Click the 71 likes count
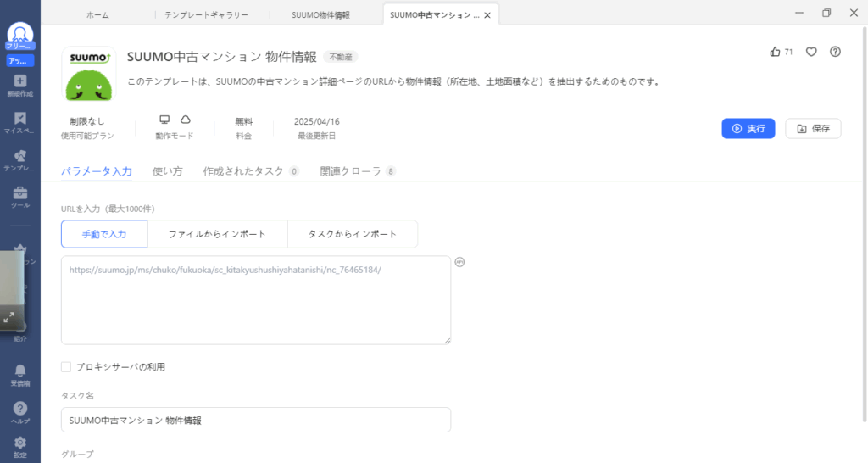The image size is (868, 463). point(789,52)
